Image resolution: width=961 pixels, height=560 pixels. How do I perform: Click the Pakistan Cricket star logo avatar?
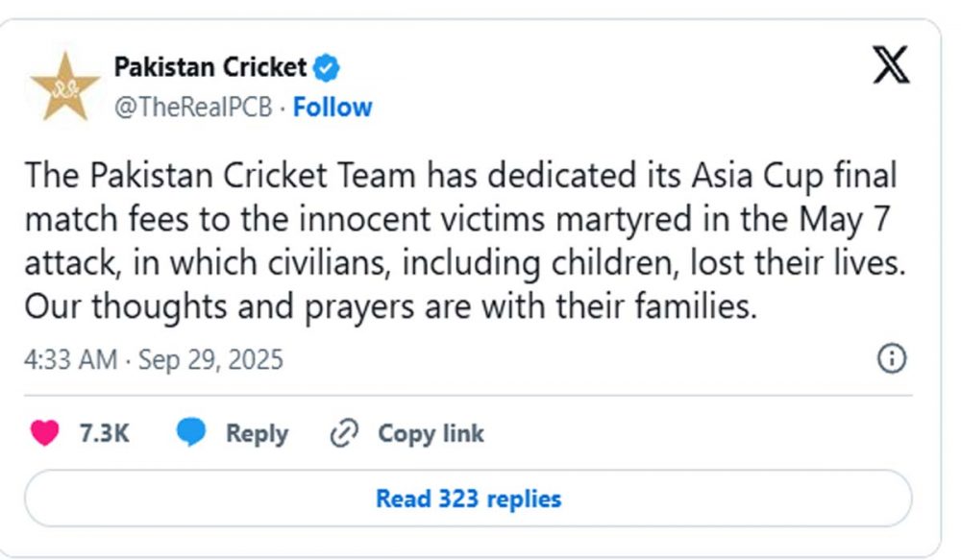pos(65,86)
